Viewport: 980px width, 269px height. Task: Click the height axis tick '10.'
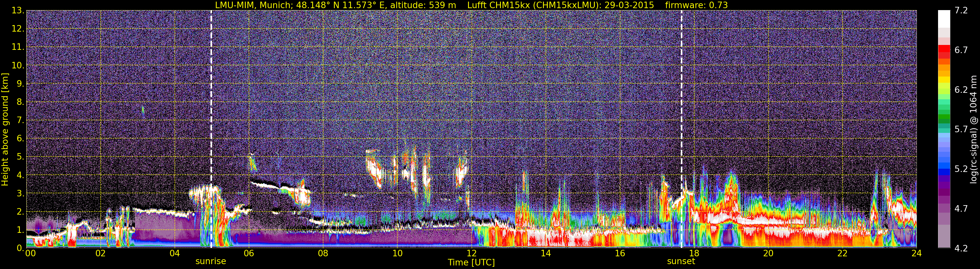18,65
